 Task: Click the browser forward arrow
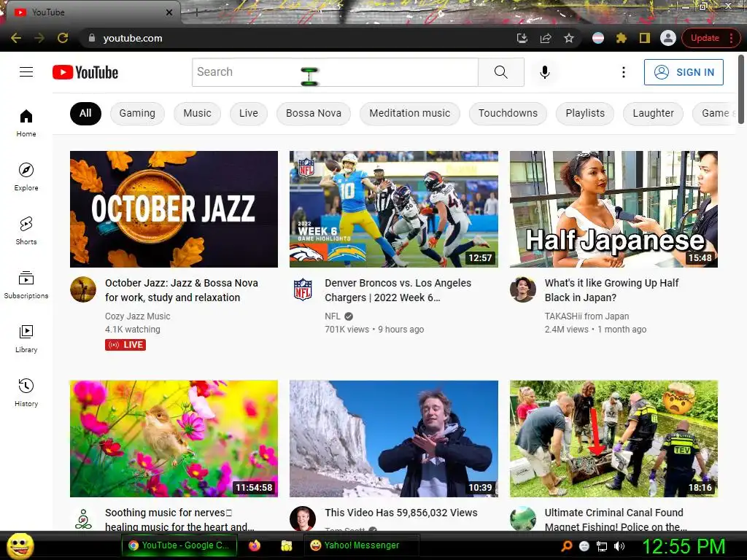[39, 38]
